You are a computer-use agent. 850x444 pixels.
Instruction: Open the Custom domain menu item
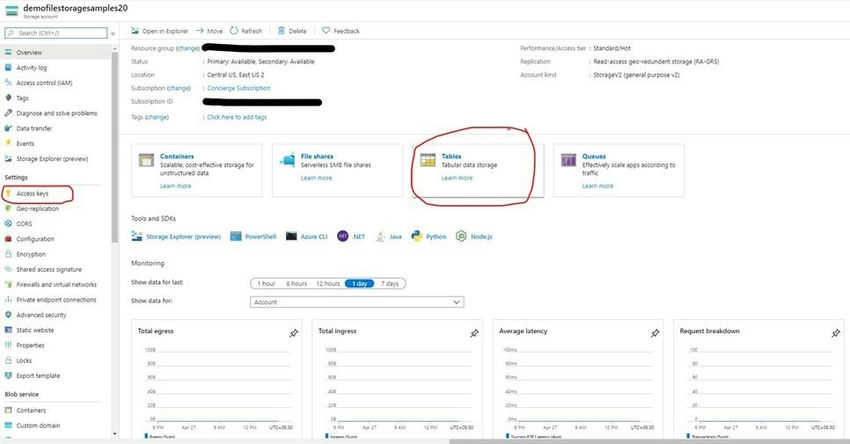(x=38, y=426)
